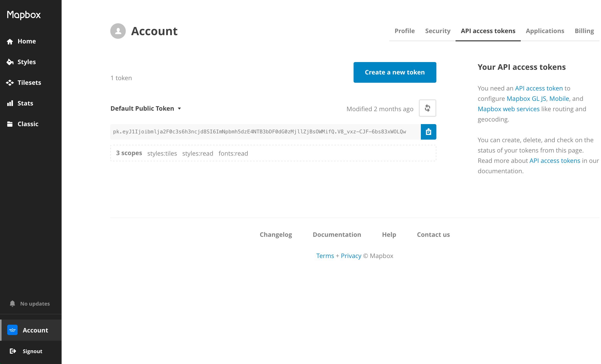Click the refresh token rotate icon
This screenshot has height=364, width=601.
pos(427,108)
